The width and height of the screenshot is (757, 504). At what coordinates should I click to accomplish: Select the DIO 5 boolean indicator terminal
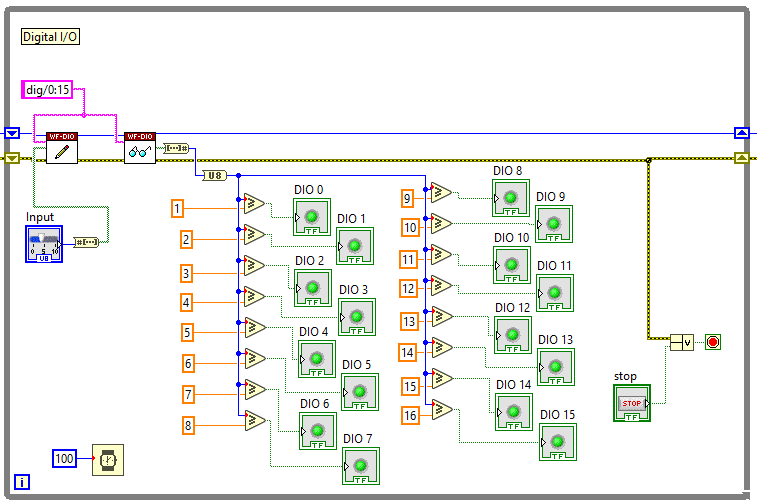[360, 392]
